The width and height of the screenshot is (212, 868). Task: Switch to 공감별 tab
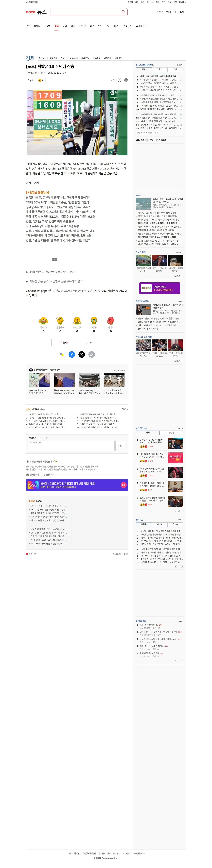pos(172,433)
